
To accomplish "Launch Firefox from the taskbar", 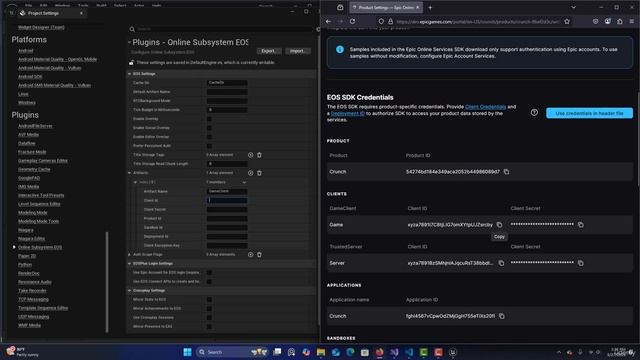I will point(380,352).
